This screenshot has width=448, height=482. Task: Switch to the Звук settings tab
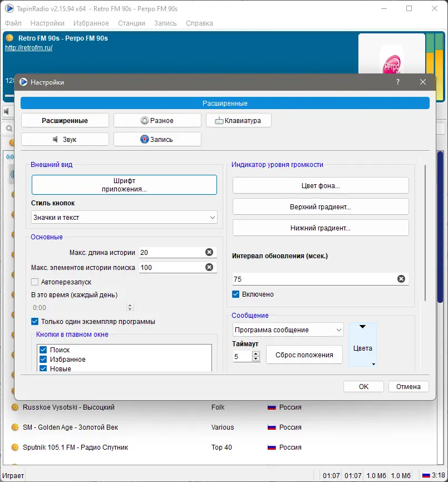[65, 139]
